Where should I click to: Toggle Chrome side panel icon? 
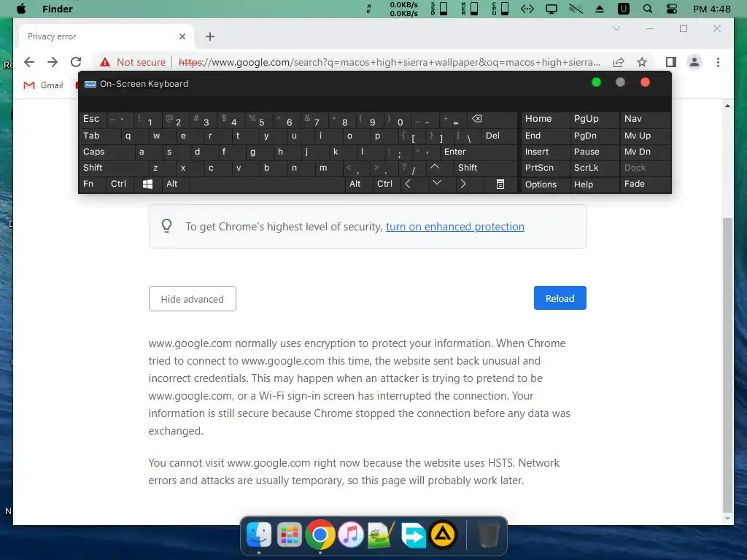pos(671,62)
